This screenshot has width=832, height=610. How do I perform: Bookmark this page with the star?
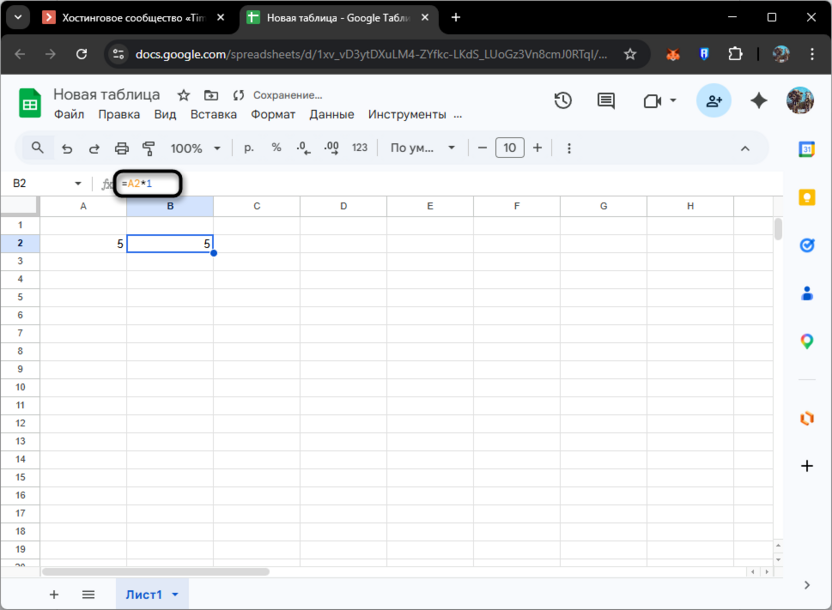[630, 54]
